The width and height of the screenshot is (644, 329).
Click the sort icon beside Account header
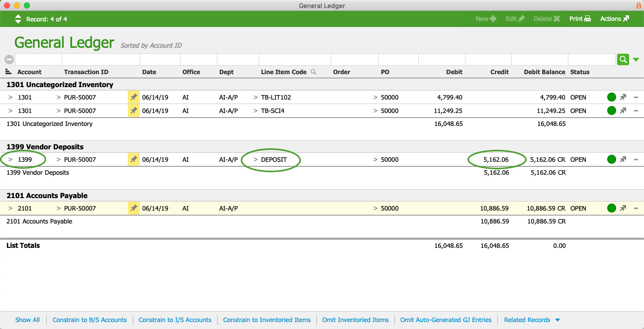tap(8, 72)
